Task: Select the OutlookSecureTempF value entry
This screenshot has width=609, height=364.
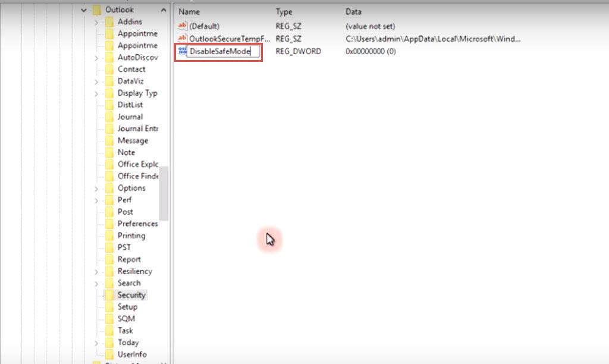Action: click(229, 39)
